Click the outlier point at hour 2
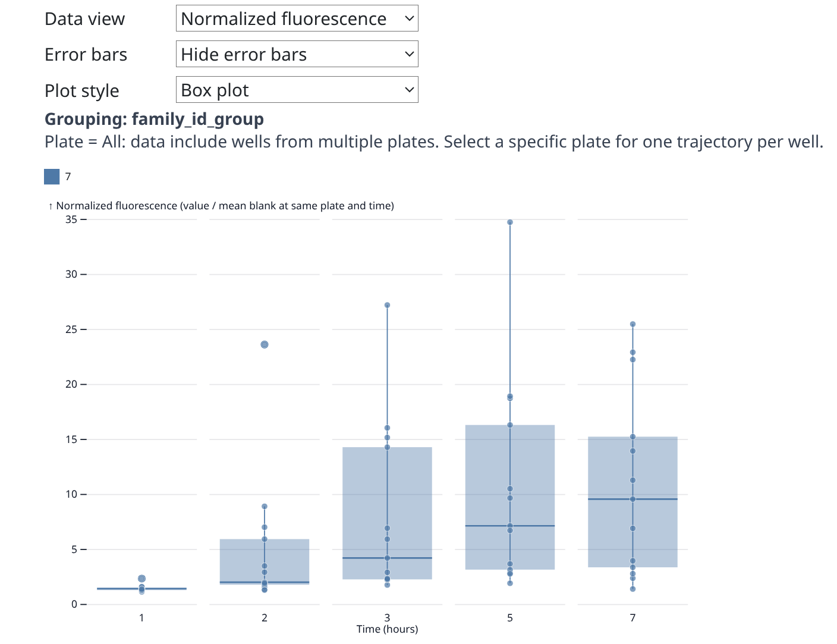The image size is (837, 644). (265, 344)
